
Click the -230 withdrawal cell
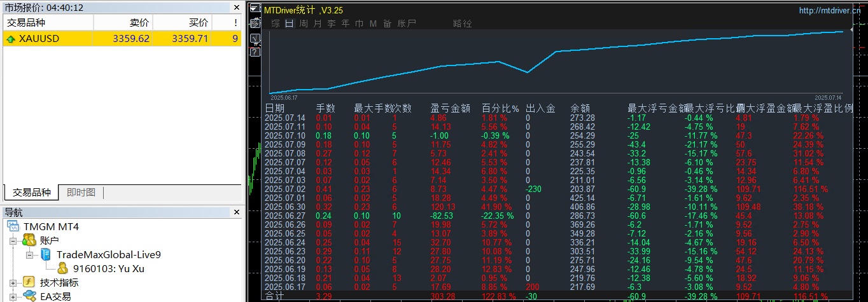coord(535,189)
